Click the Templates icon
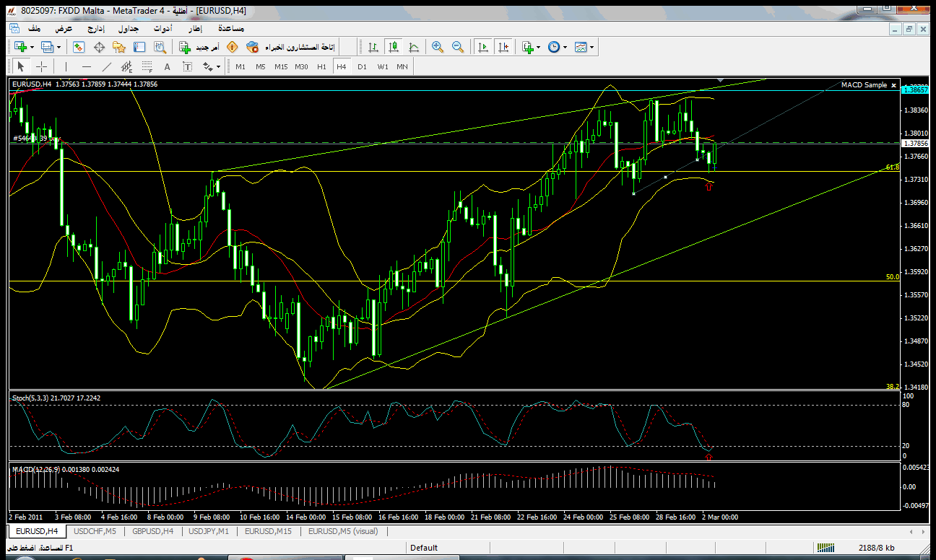936x560 pixels. [x=581, y=47]
